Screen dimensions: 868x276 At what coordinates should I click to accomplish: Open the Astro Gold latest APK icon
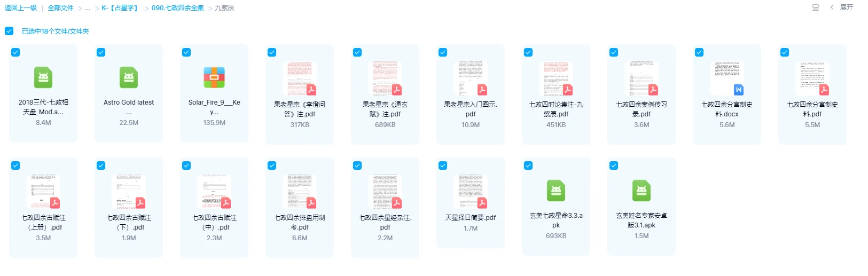tap(129, 77)
